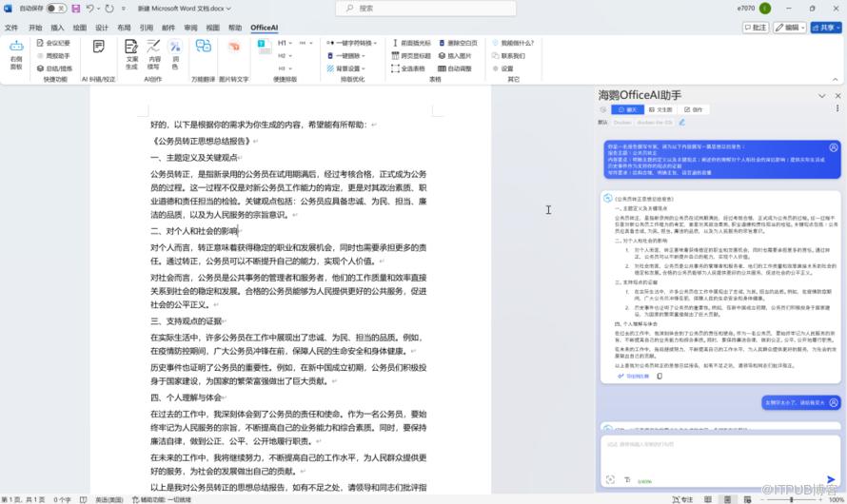
Task: Send the message with the arrow icon
Action: [x=831, y=479]
